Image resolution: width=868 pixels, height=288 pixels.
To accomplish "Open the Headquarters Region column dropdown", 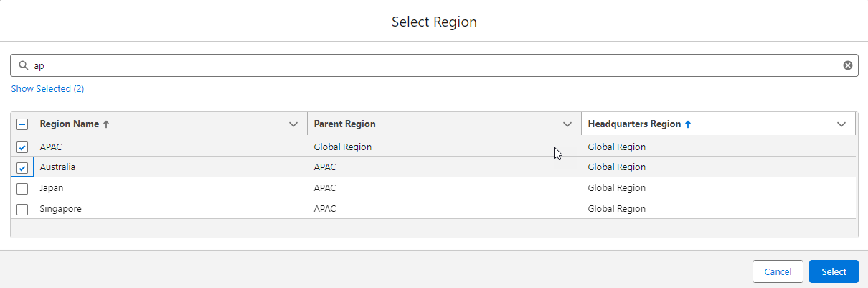I will (841, 124).
